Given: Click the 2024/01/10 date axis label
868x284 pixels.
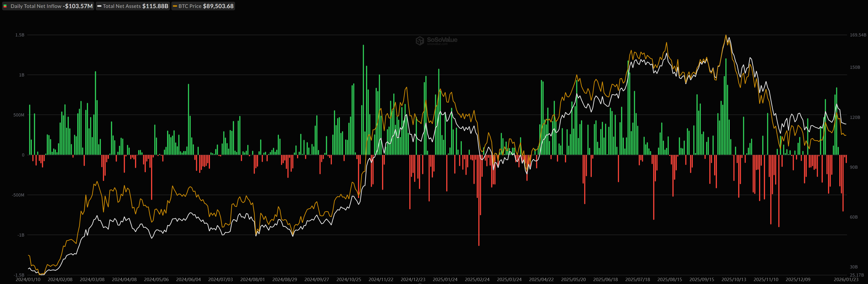Looking at the screenshot, I should 28,280.
